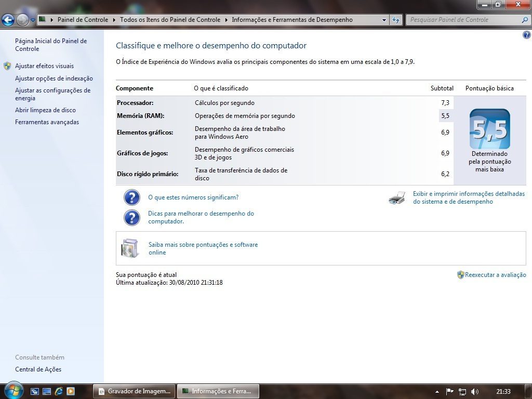The image size is (532, 399).
Task: Open O que estes números significam? link
Action: pyautogui.click(x=193, y=197)
